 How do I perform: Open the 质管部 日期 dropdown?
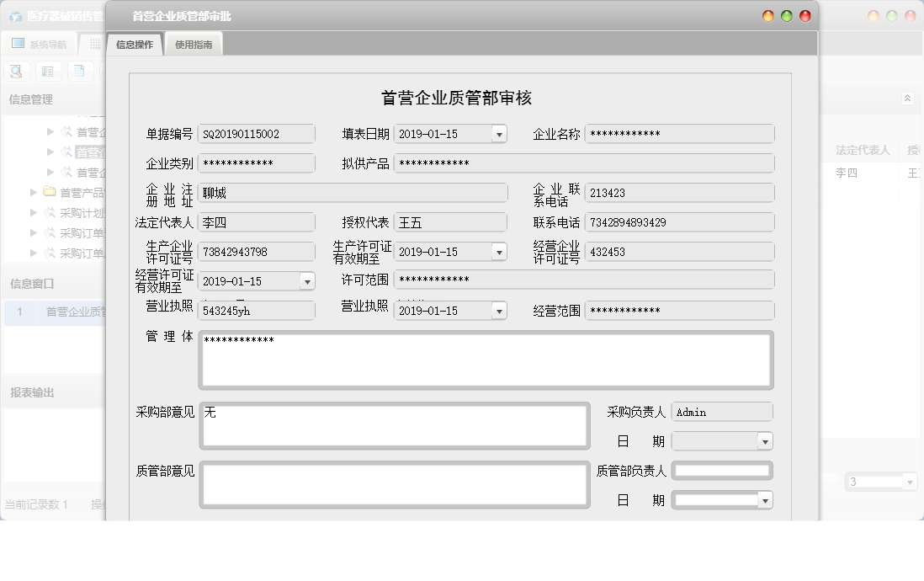coord(764,499)
